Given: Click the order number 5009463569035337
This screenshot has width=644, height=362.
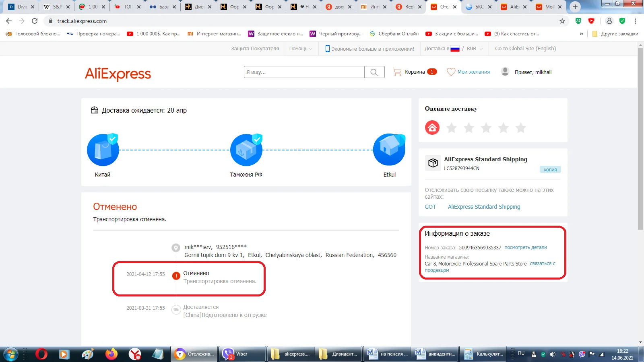Looking at the screenshot, I should [480, 248].
